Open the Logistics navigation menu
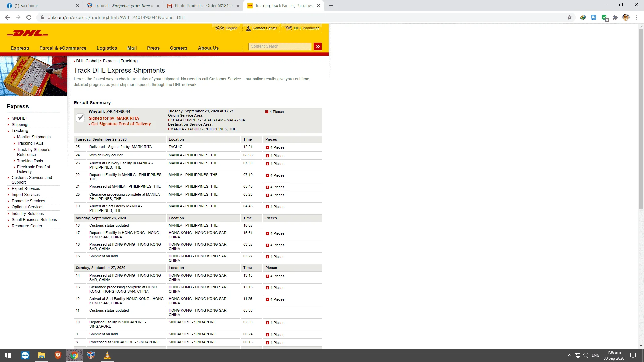This screenshot has height=362, width=644. coord(107,48)
